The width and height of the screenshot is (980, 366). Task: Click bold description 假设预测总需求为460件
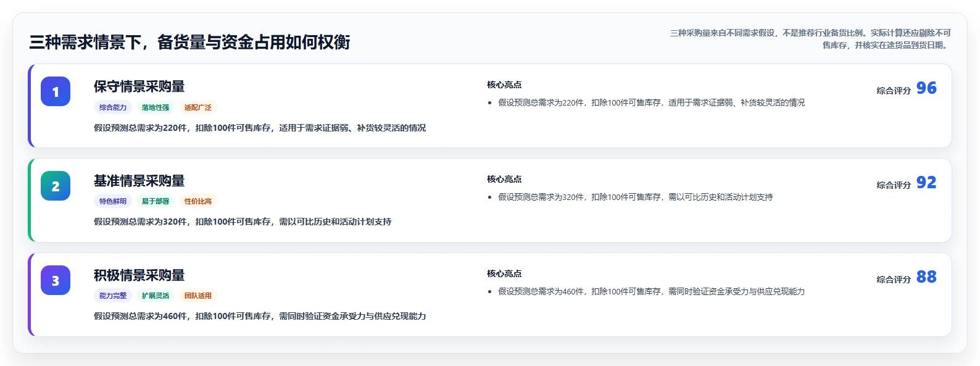pos(260,316)
